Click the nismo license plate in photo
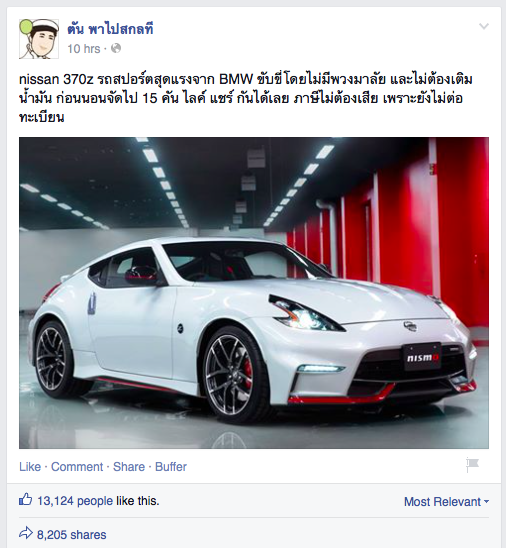 pos(422,357)
